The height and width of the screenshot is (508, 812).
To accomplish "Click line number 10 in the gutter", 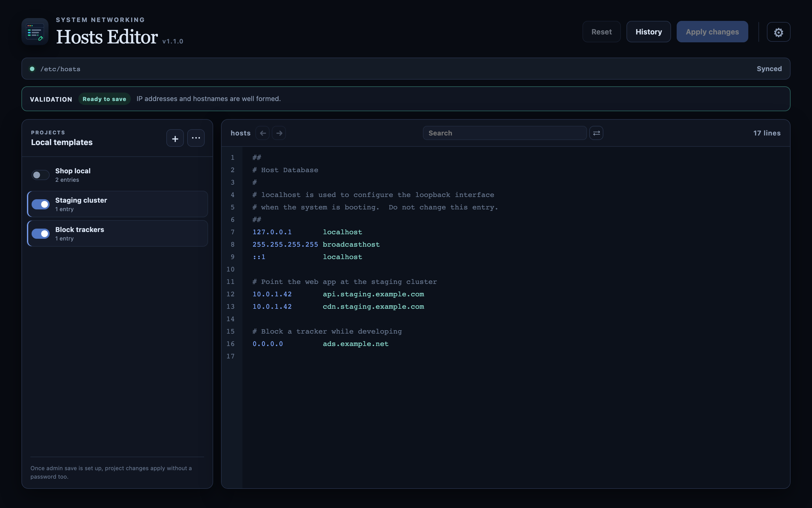I will click(231, 270).
